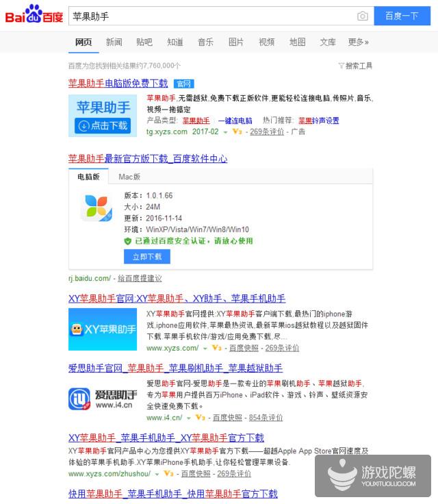Viewport: 438px width, 504px height.
Task: Click the Baidu logo
Action: 34,15
